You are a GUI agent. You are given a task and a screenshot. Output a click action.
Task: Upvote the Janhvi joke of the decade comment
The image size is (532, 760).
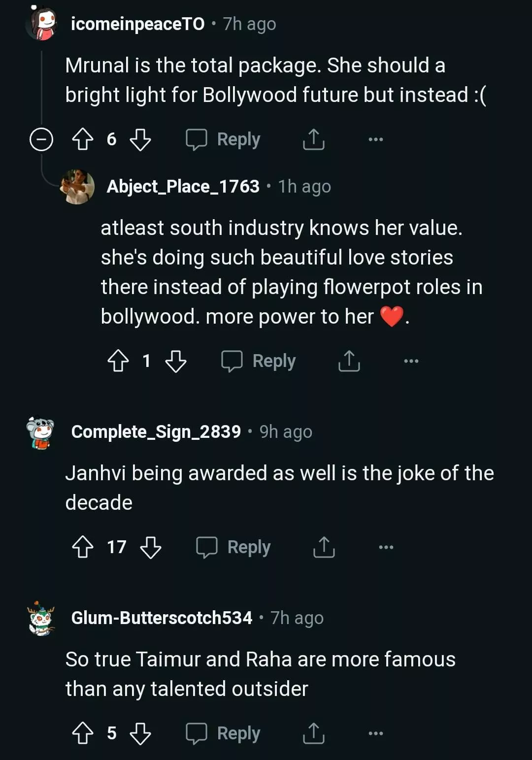(83, 547)
